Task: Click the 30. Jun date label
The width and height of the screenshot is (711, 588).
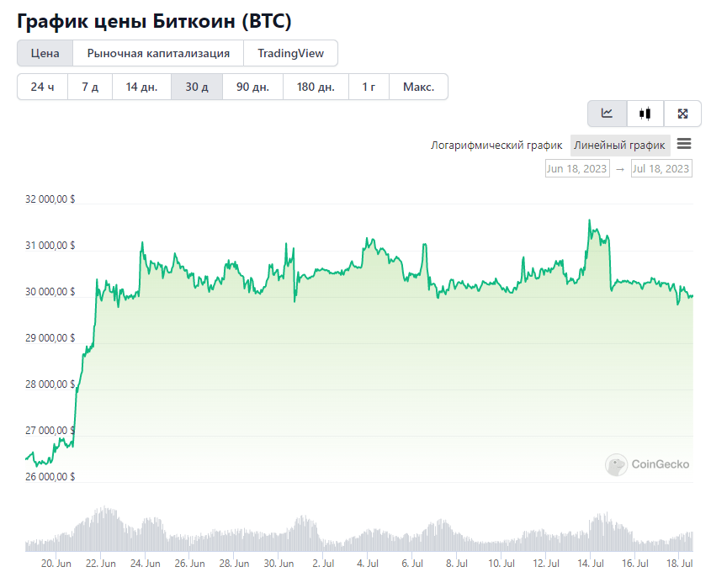Action: click(x=279, y=563)
